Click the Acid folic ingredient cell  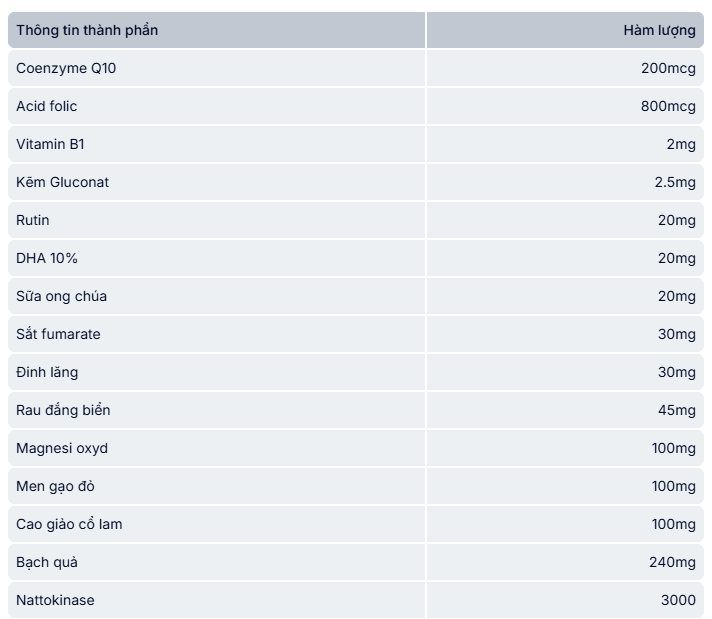(47, 106)
